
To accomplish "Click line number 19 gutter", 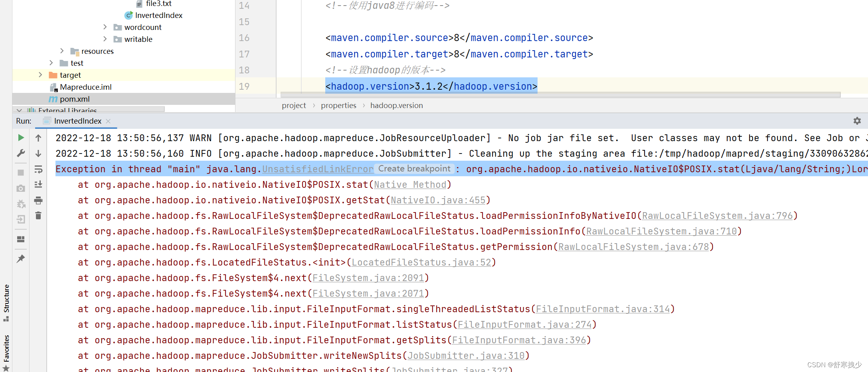I will [244, 87].
